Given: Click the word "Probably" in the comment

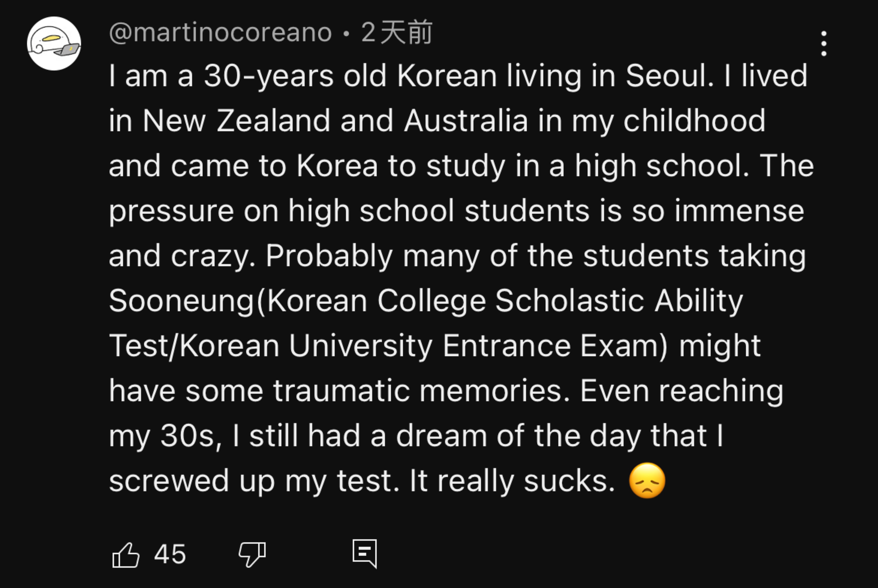Looking at the screenshot, I should point(329,256).
